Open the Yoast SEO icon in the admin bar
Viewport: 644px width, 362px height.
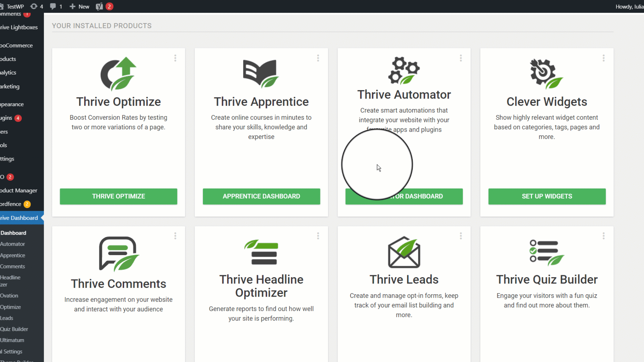click(99, 6)
